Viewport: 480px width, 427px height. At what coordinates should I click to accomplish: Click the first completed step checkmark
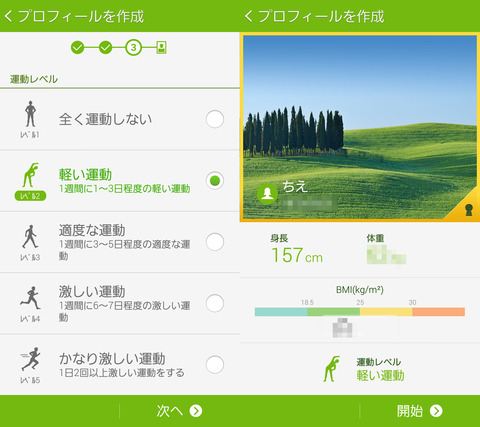tap(77, 48)
